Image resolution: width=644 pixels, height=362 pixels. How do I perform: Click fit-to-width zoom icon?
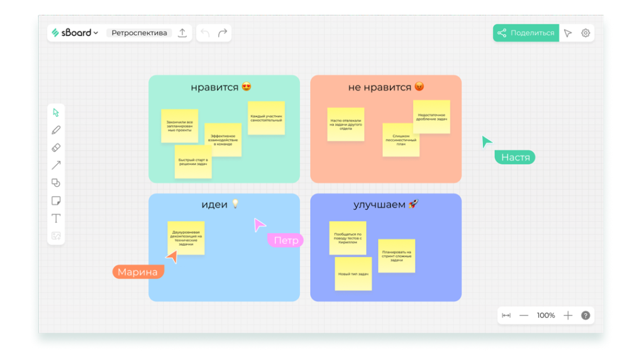pos(506,315)
